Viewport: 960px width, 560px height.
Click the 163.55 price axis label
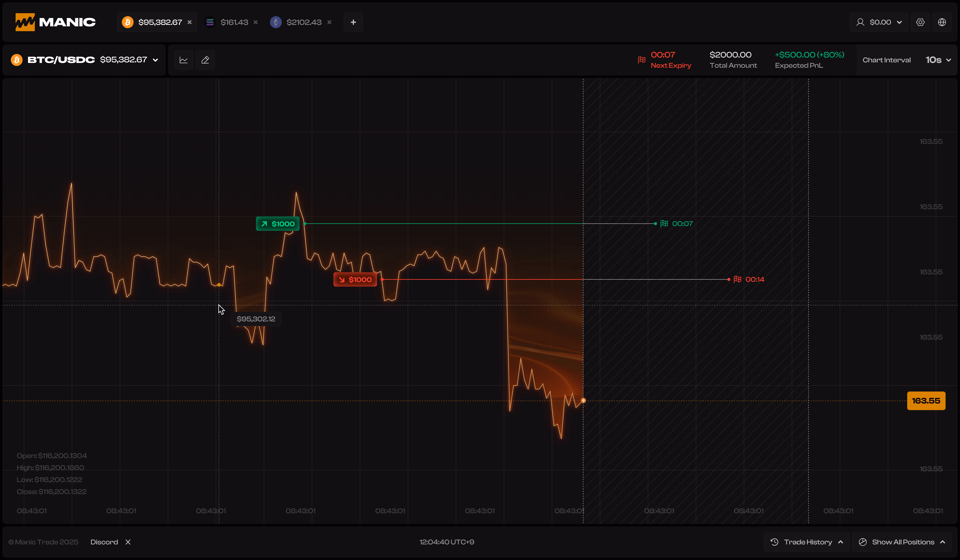point(926,400)
